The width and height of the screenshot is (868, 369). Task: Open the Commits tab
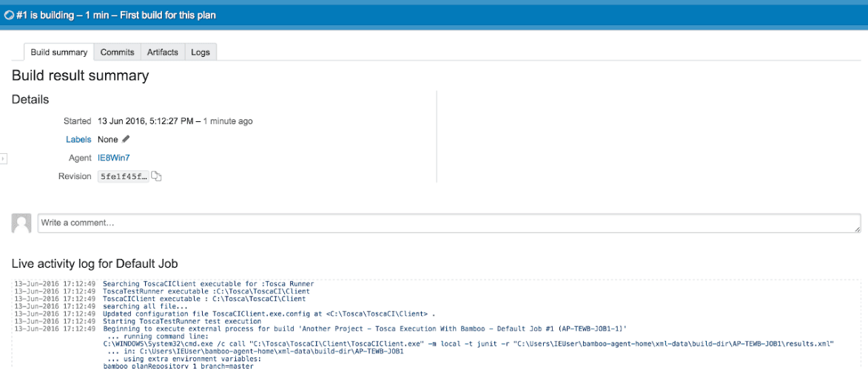[x=117, y=53]
